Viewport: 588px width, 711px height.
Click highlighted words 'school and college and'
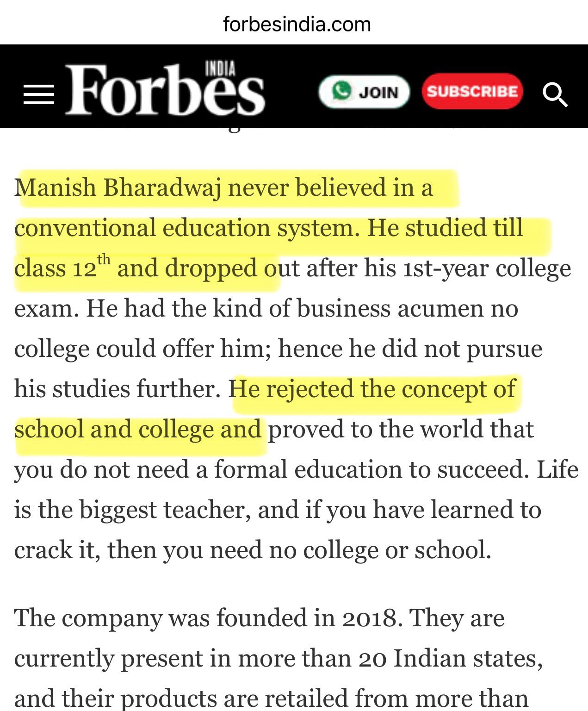pyautogui.click(x=138, y=429)
